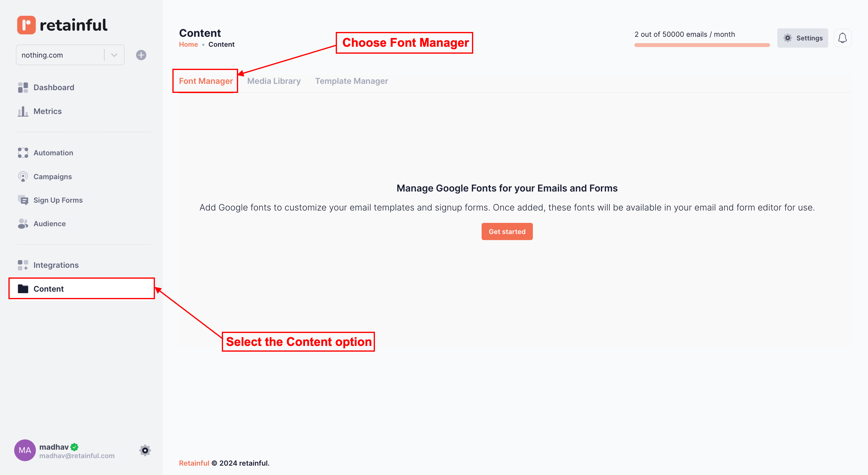Viewport: 868px width, 475px height.
Task: Open the Template Manager tab
Action: coord(351,81)
